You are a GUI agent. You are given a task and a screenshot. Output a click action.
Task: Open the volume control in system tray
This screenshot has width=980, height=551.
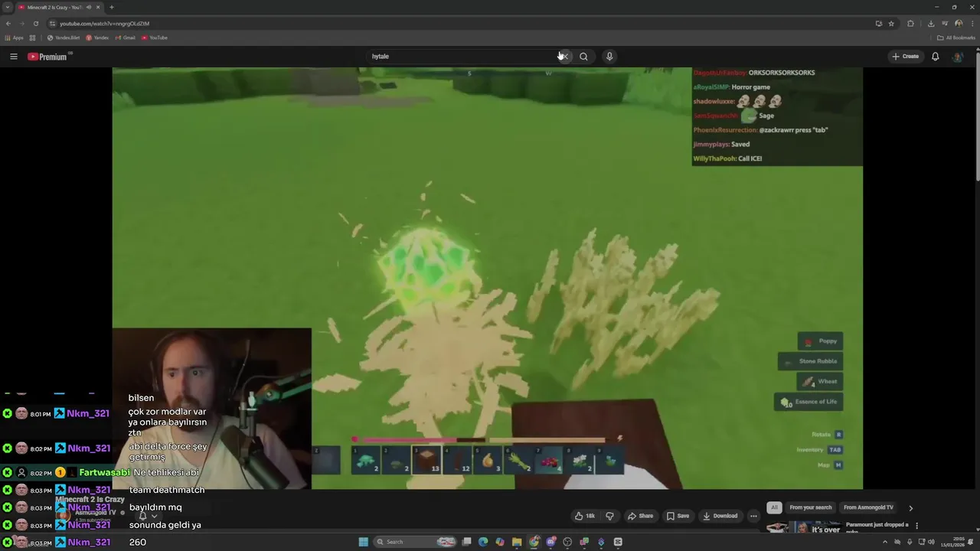(x=932, y=542)
